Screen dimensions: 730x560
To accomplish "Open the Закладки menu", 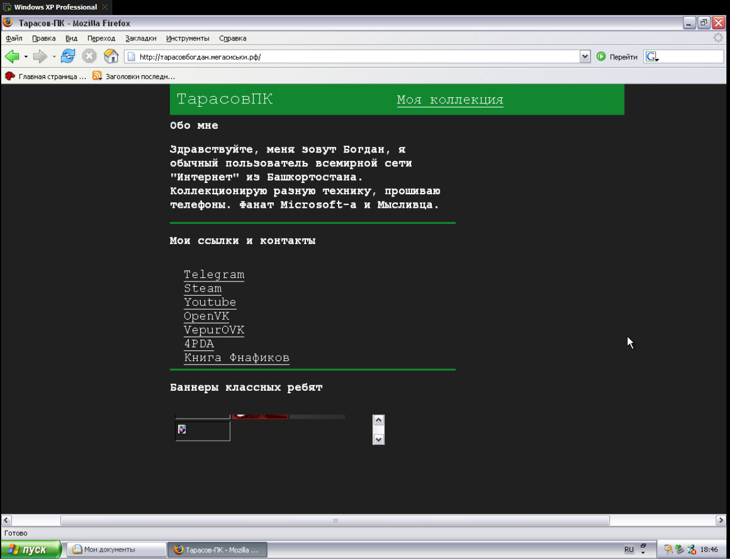I will [141, 38].
